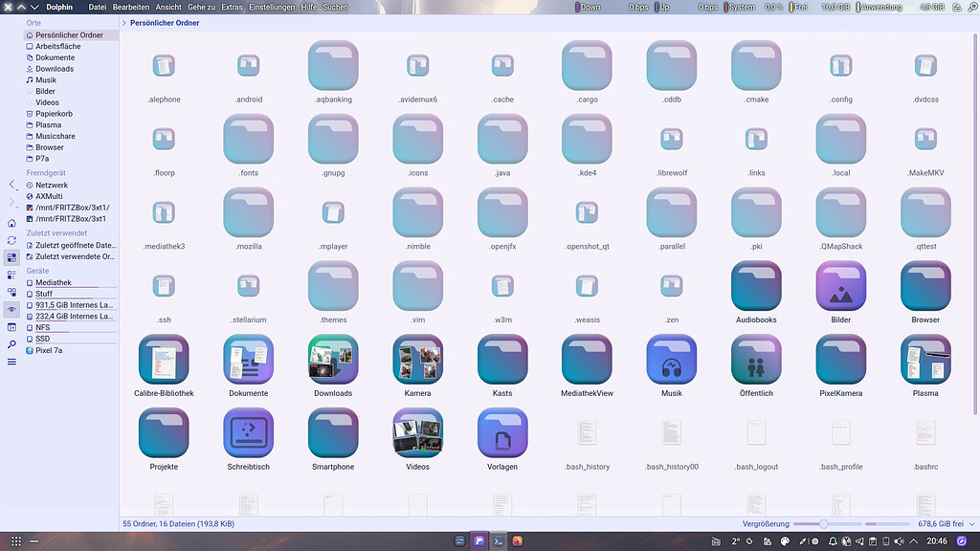Open the Konsole terminal in the taskbar
The image size is (980, 551).
(498, 540)
